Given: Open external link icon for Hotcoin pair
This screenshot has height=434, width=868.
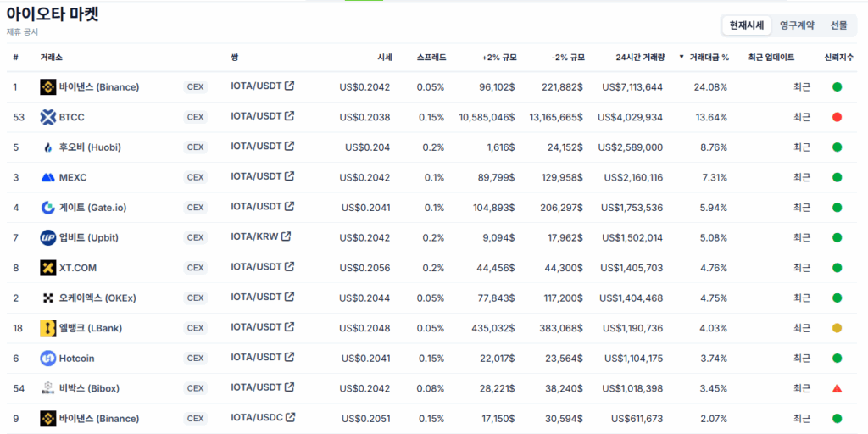Looking at the screenshot, I should point(289,357).
